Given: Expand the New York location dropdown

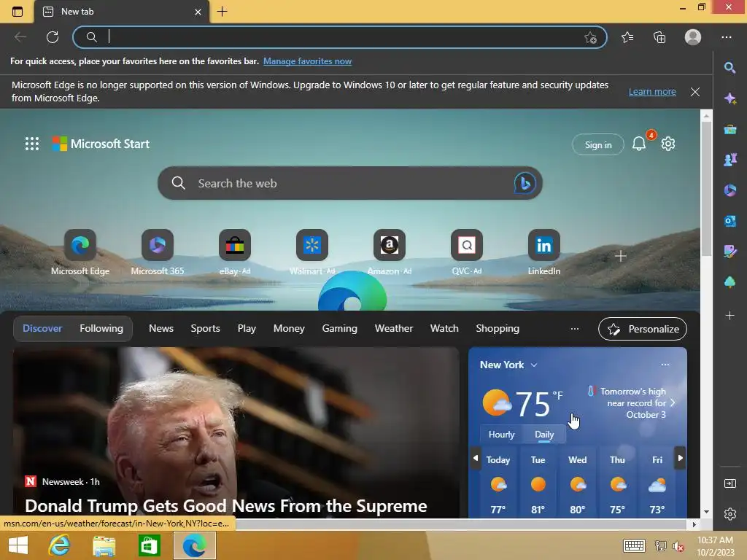Looking at the screenshot, I should pyautogui.click(x=534, y=365).
